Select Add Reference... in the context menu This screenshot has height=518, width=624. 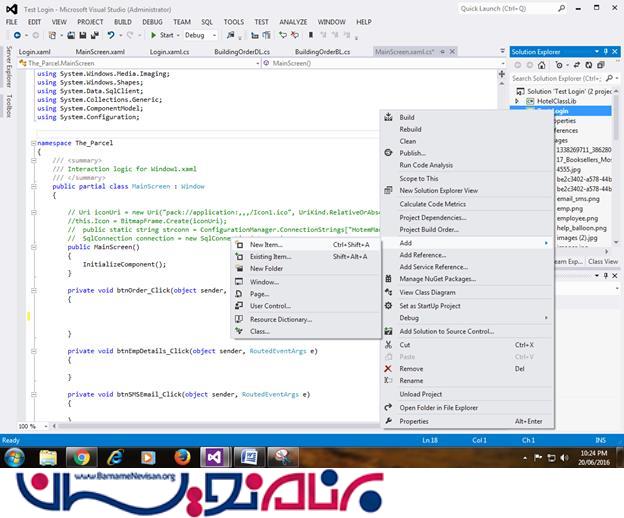(x=468, y=255)
